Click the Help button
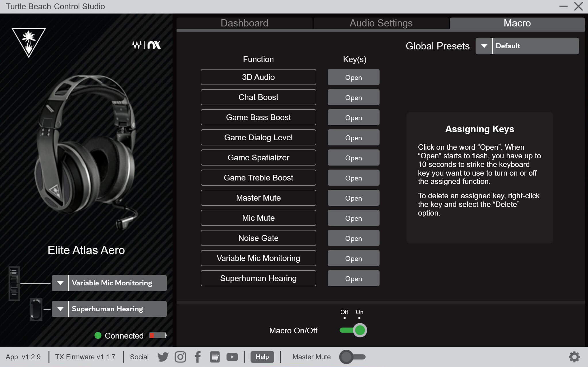This screenshot has width=588, height=367. pyautogui.click(x=262, y=357)
